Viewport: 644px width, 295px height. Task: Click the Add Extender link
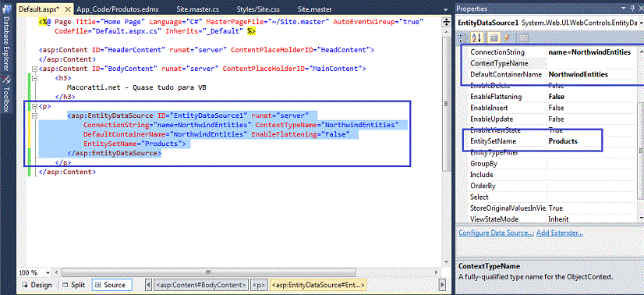pyautogui.click(x=559, y=233)
